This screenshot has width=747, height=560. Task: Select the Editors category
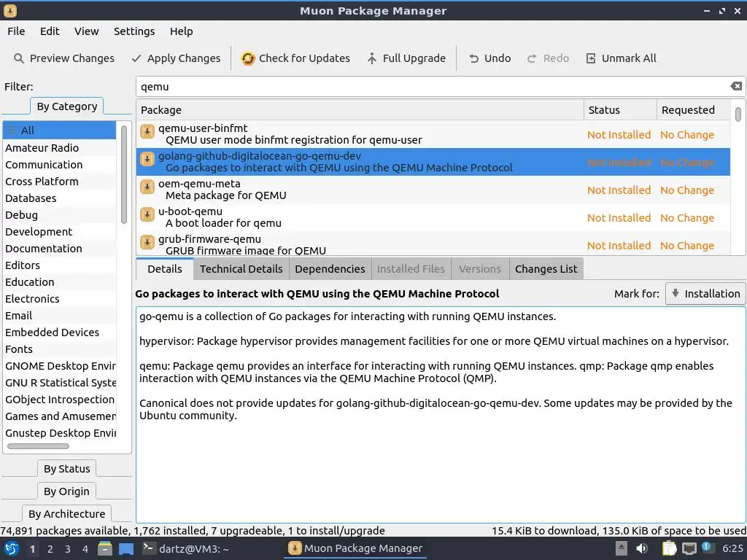[x=60, y=265]
